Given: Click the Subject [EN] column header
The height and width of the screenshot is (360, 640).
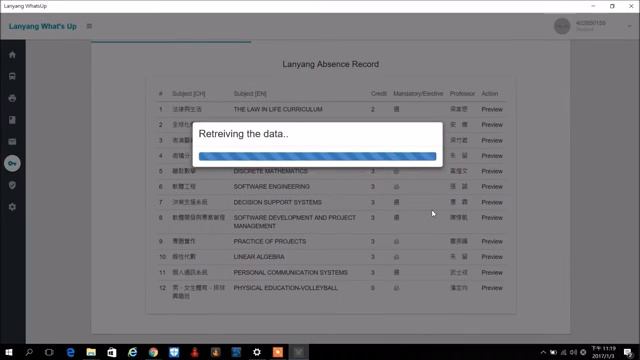Looking at the screenshot, I should (250, 93).
